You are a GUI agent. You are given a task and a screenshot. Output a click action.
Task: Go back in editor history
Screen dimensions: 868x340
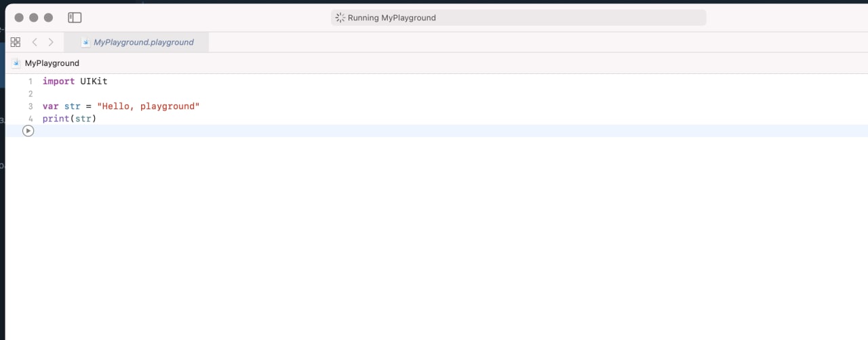tap(35, 42)
